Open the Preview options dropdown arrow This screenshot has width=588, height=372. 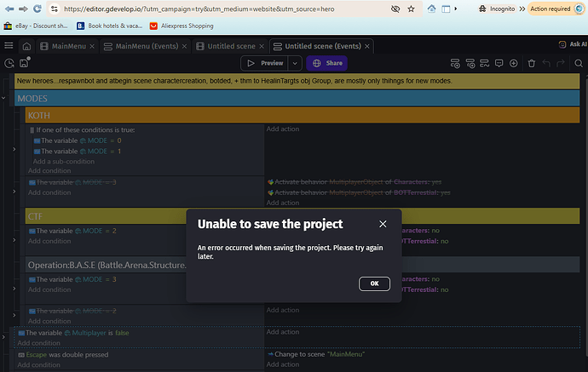pyautogui.click(x=295, y=63)
